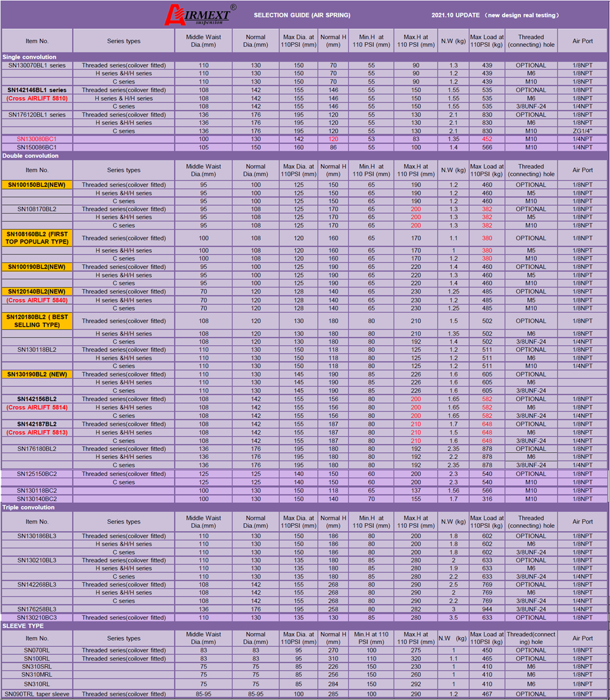The width and height of the screenshot is (610, 700).
Task: Click 'SN108160BL2 (FIRST TOP POPULAR TYPE)' cell
Action: pos(37,238)
